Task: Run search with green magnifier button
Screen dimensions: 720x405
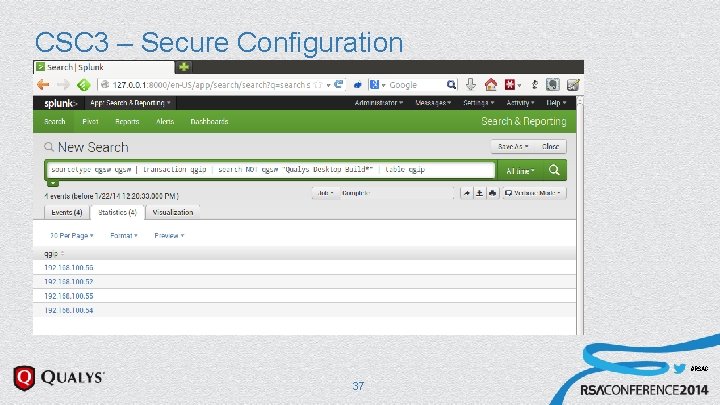Action: 554,170
